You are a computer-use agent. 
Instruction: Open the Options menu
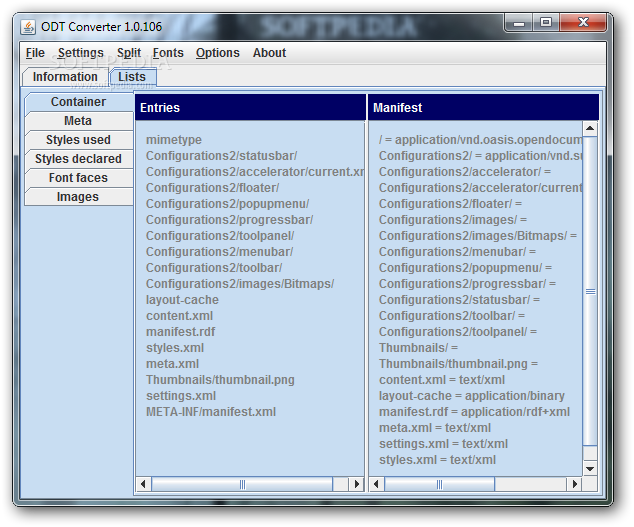coord(218,53)
